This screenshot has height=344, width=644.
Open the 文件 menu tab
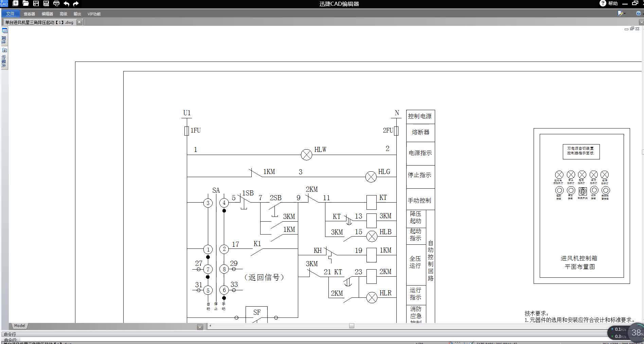click(10, 14)
